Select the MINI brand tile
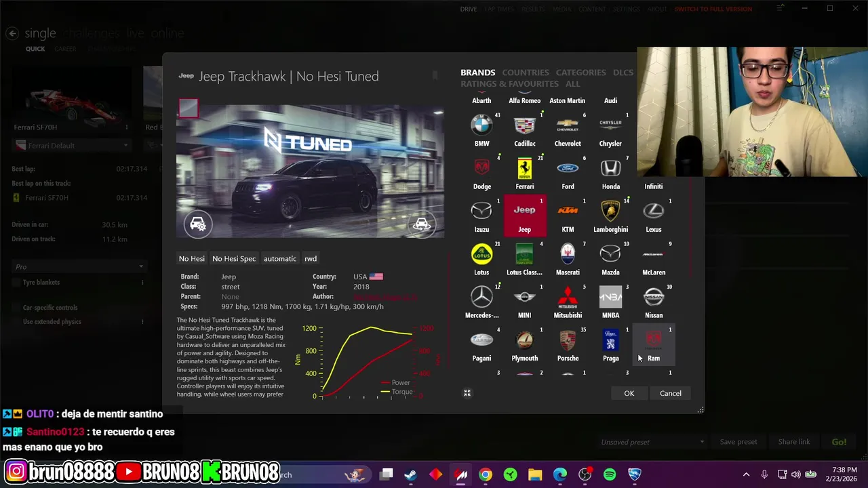 pyautogui.click(x=524, y=301)
